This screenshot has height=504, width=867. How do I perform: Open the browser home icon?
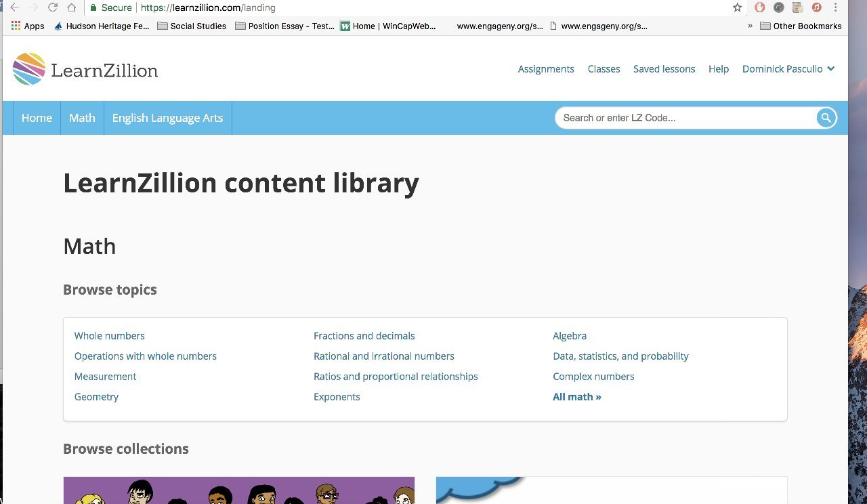point(72,7)
